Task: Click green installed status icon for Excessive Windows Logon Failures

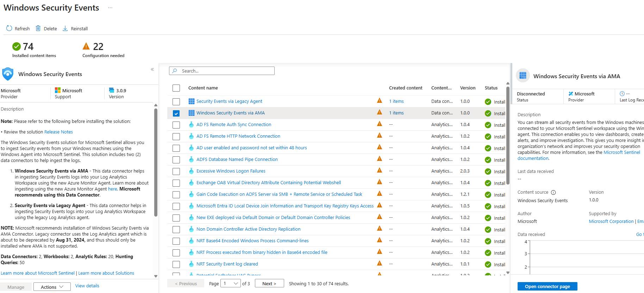Action: (x=488, y=172)
